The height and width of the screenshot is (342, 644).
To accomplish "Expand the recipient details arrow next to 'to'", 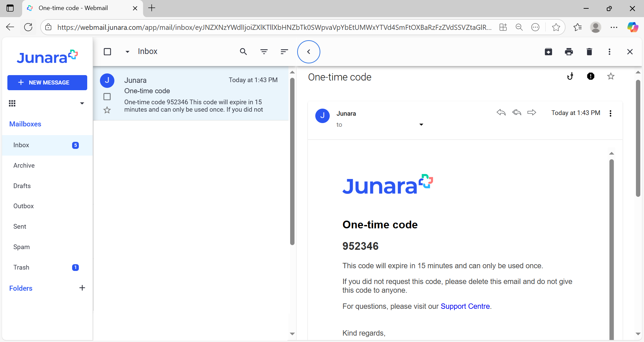I will click(x=421, y=125).
